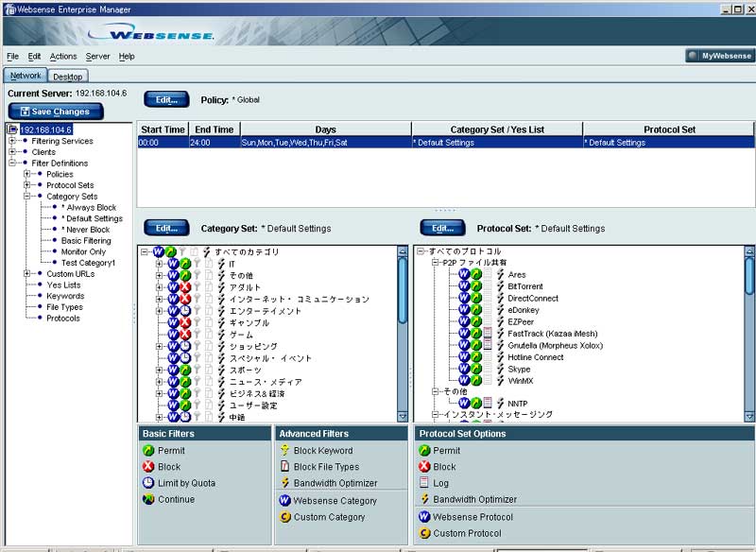This screenshot has width=756, height=552.
Task: Click the keyword key icon in ビジネス&経済 row
Action: (197, 393)
